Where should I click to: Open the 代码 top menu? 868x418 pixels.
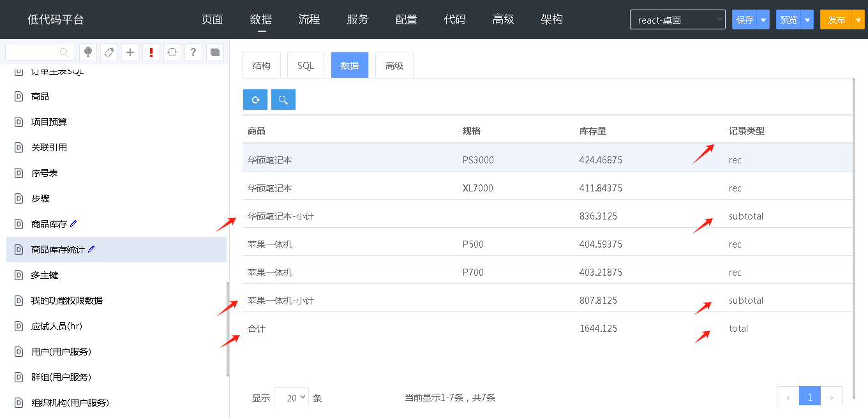pyautogui.click(x=455, y=19)
